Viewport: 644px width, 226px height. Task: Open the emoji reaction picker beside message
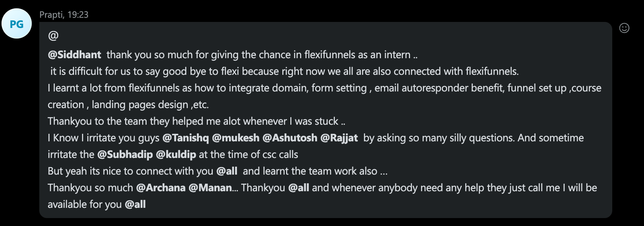(x=624, y=28)
